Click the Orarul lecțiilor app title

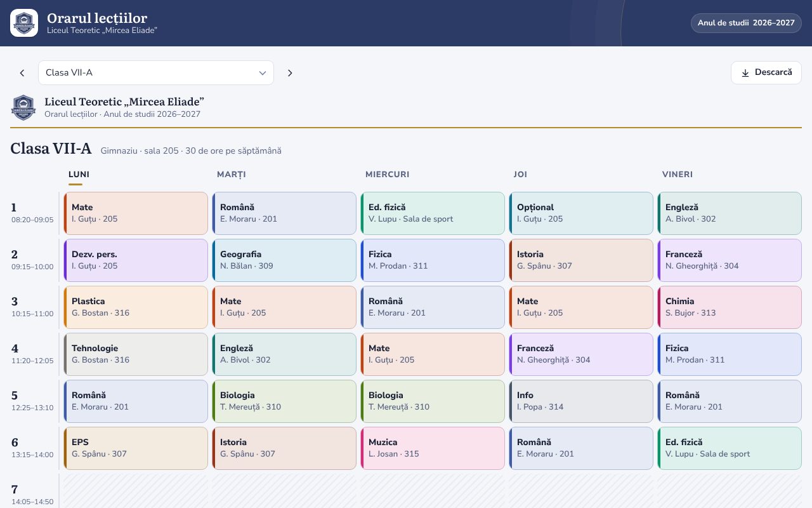[x=97, y=18]
